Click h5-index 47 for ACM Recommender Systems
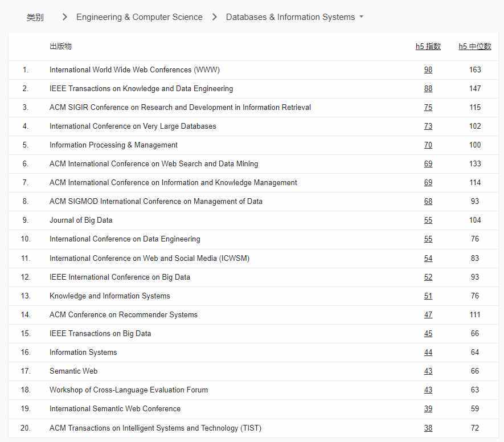Viewport: 504px width, 442px height. pyautogui.click(x=428, y=314)
